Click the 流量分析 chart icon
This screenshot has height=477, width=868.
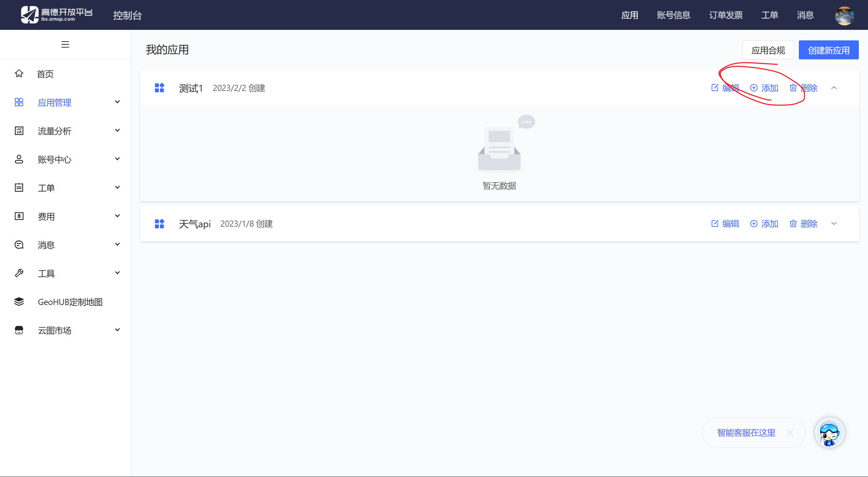coord(19,131)
